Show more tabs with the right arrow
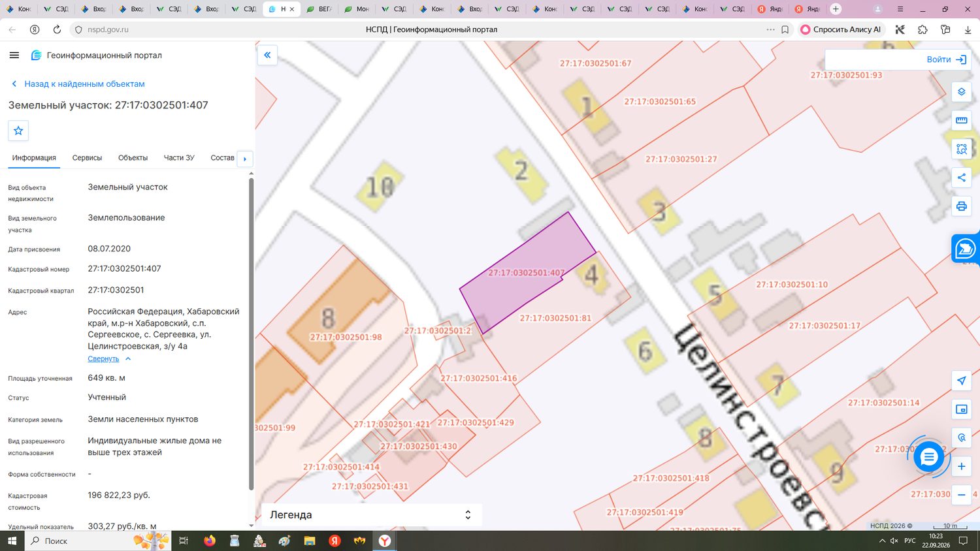980x551 pixels. (x=245, y=159)
